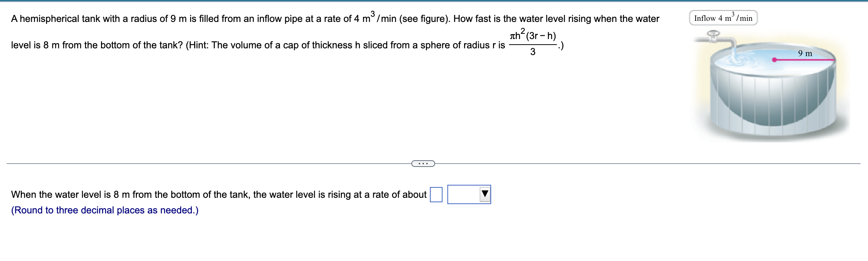Click the divider line between problem and answer
The image size is (868, 261).
coord(223,163)
